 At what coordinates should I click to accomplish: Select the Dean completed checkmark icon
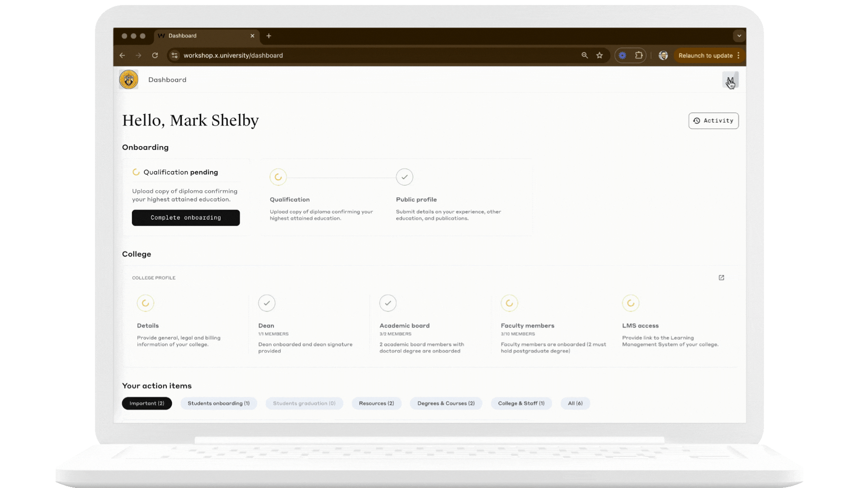coord(267,303)
